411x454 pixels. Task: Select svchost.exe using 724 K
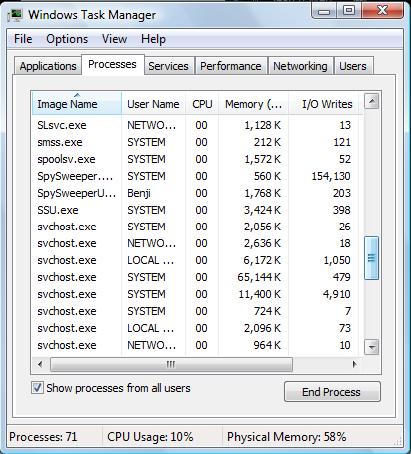195,311
